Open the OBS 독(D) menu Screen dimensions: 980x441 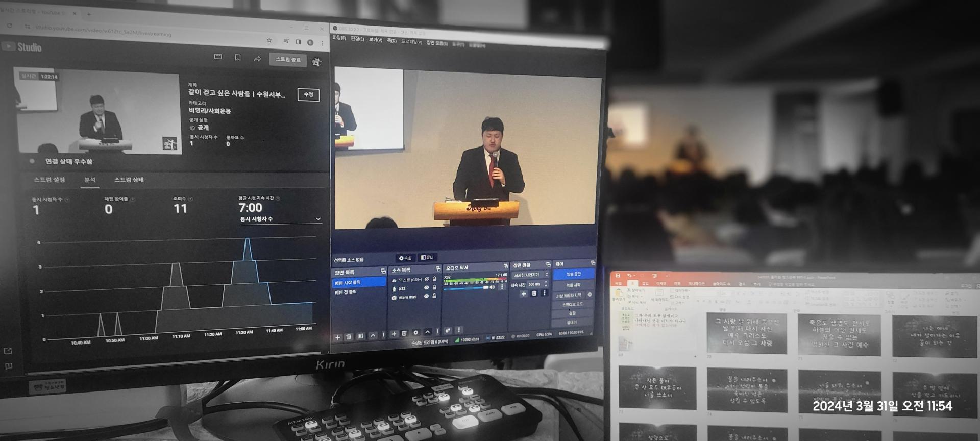click(391, 41)
